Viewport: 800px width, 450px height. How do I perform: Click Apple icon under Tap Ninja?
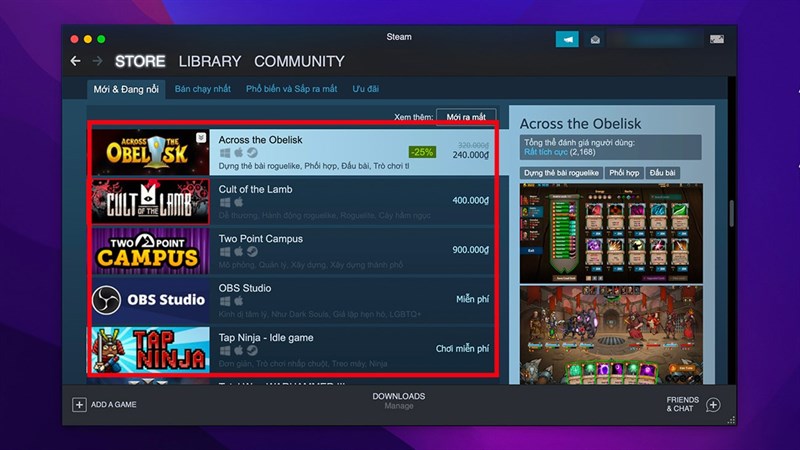[x=239, y=350]
